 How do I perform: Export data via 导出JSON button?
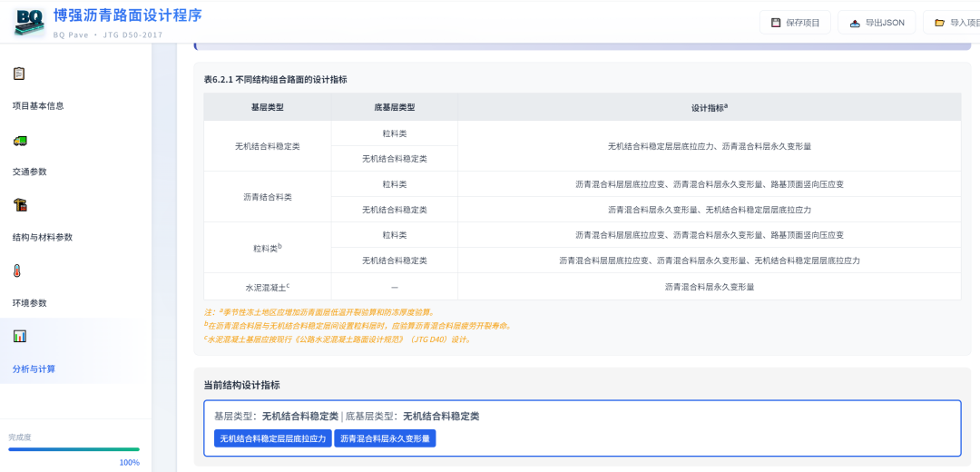coord(877,23)
